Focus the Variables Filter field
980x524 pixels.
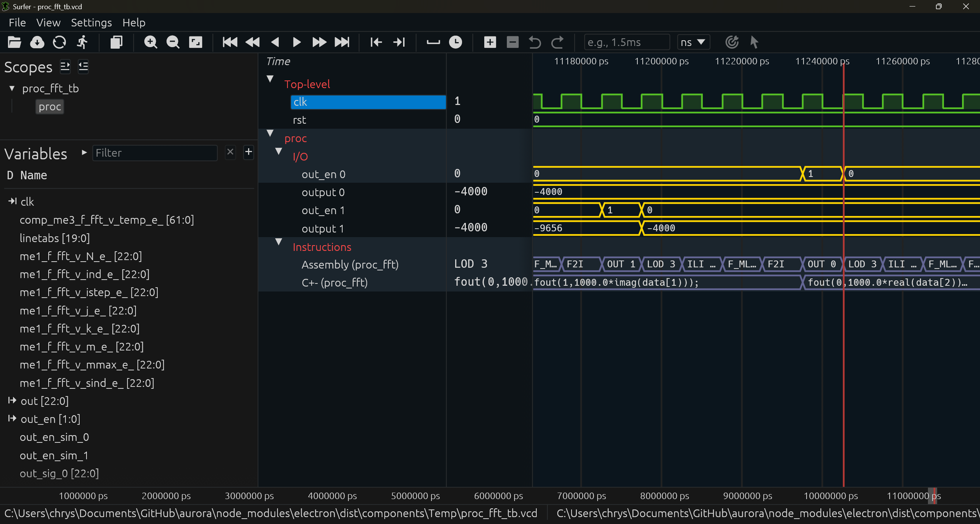[155, 153]
